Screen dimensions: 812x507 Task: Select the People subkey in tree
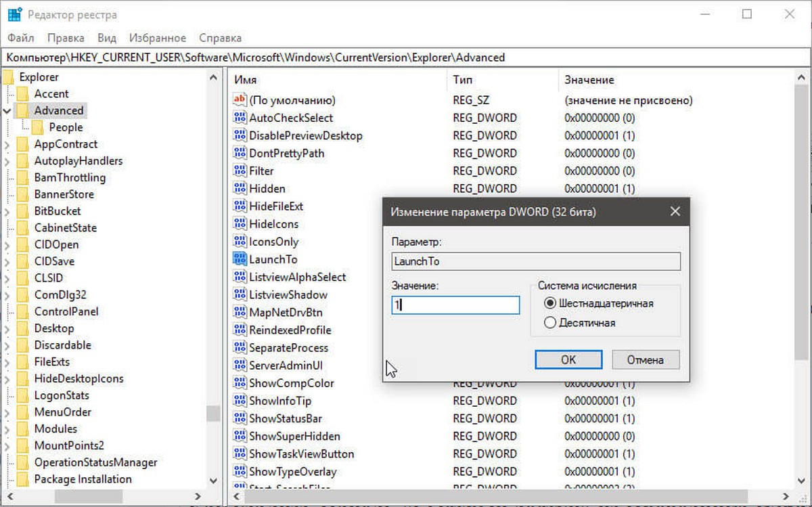pyautogui.click(x=66, y=127)
